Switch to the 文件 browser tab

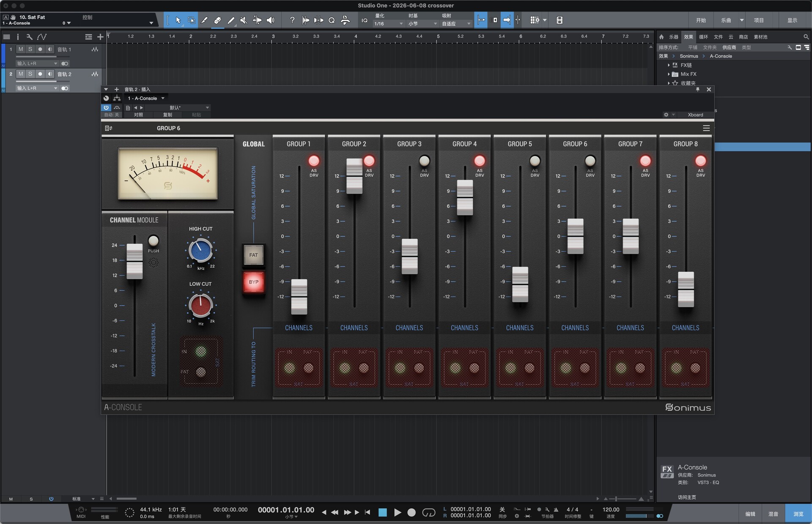(x=718, y=37)
